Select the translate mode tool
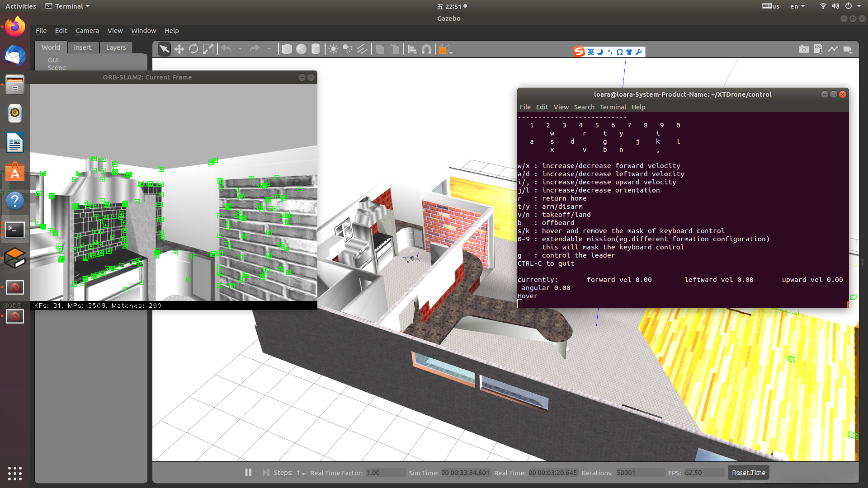 coord(179,49)
